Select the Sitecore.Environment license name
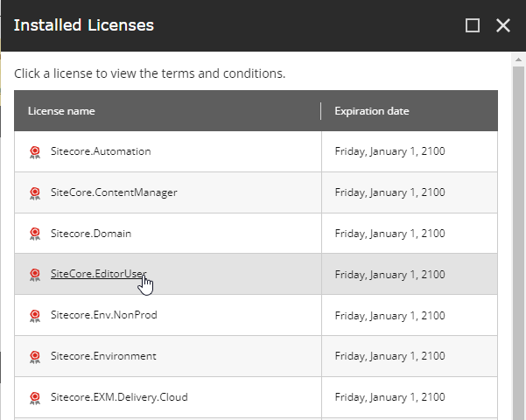This screenshot has width=526, height=420. [103, 356]
